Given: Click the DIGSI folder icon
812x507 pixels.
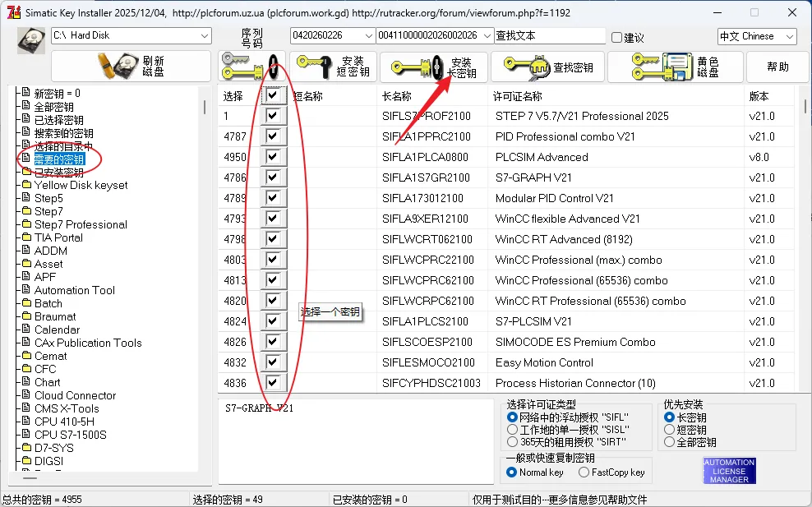Looking at the screenshot, I should coord(26,460).
